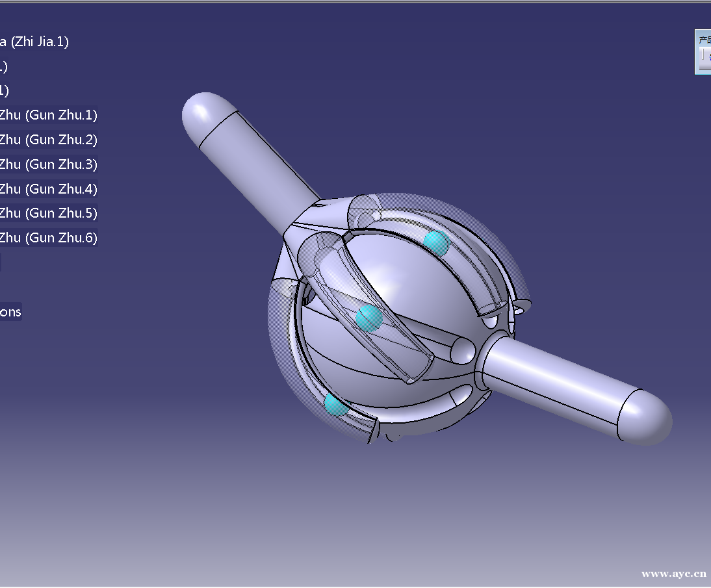Pick Gun Zhu.3 from the tree
Screen dimensions: 711x588
click(x=48, y=164)
